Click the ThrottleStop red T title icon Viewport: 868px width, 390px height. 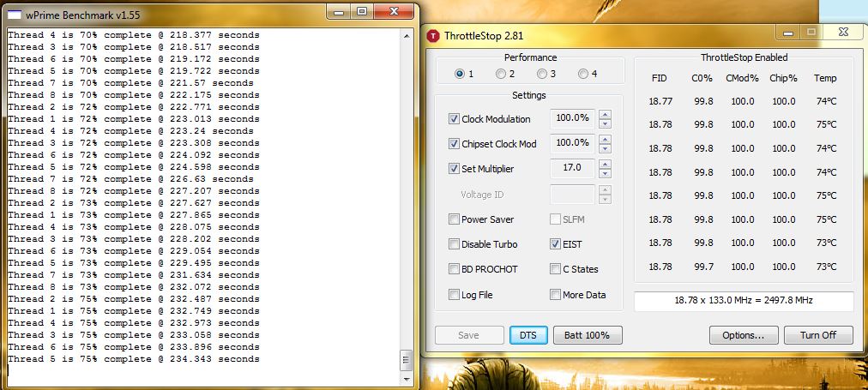432,36
